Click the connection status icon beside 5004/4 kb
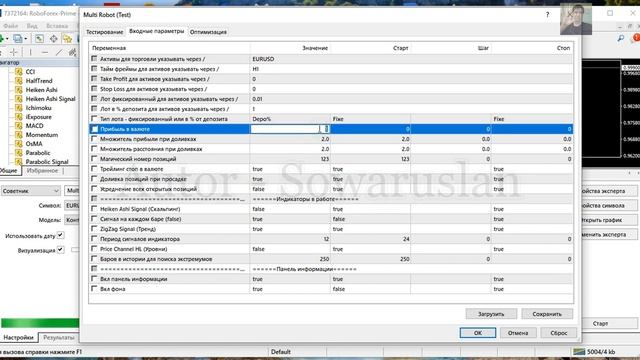 tap(579, 351)
